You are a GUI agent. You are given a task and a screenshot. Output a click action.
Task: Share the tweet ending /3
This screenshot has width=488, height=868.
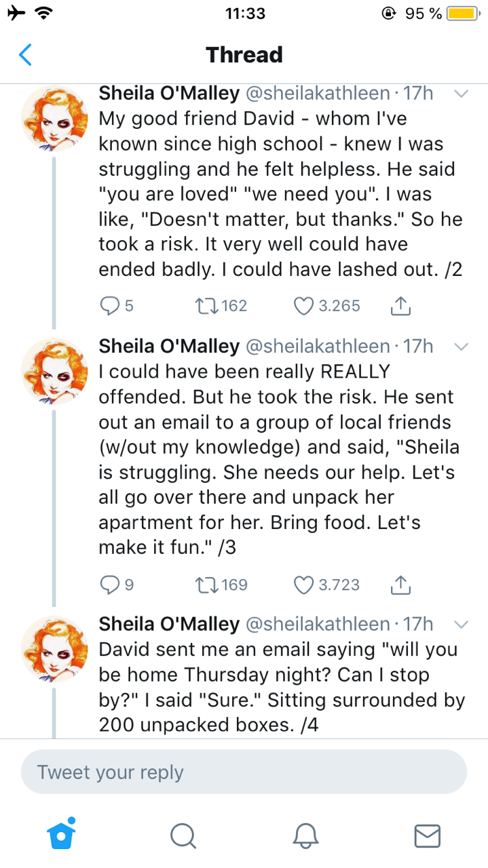point(402,585)
